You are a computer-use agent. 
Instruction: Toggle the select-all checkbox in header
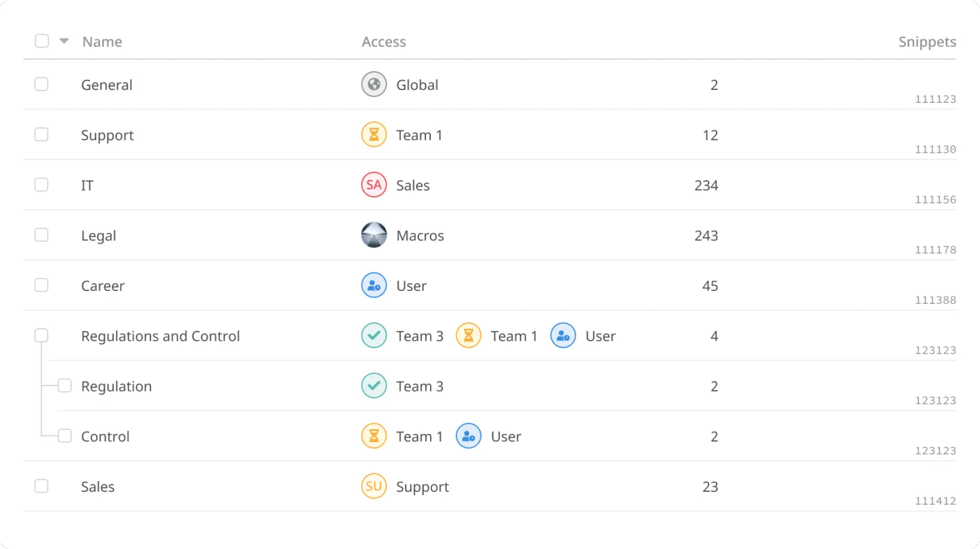(x=42, y=41)
